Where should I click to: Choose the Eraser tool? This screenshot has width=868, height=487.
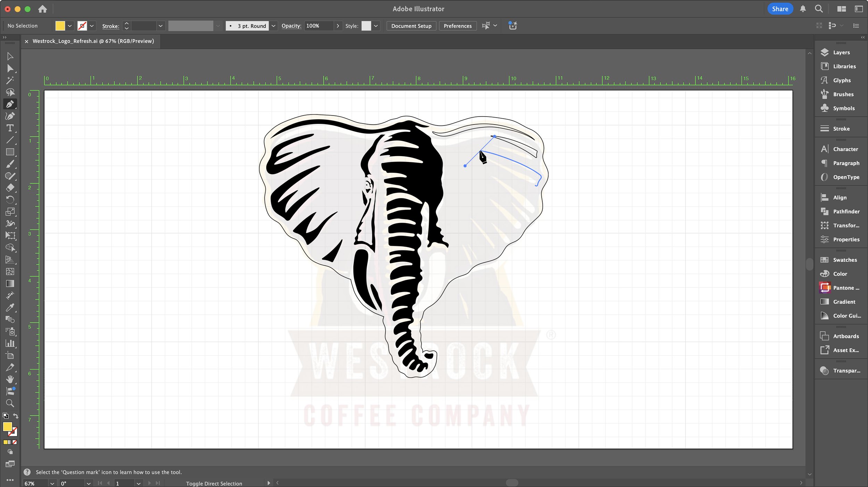pyautogui.click(x=10, y=188)
